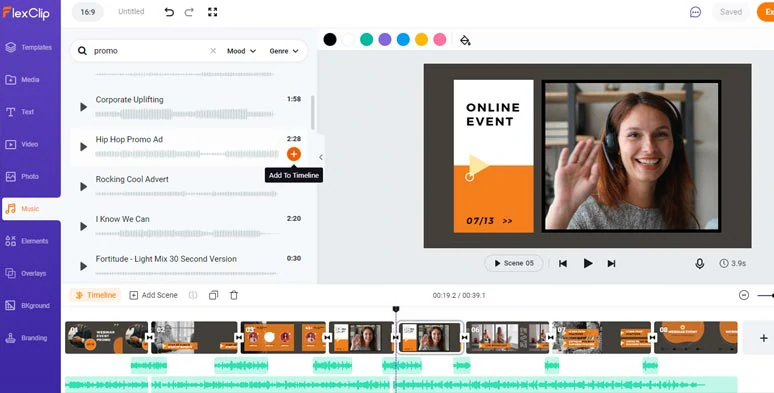
Task: Switch to Timeline mode
Action: (95, 295)
